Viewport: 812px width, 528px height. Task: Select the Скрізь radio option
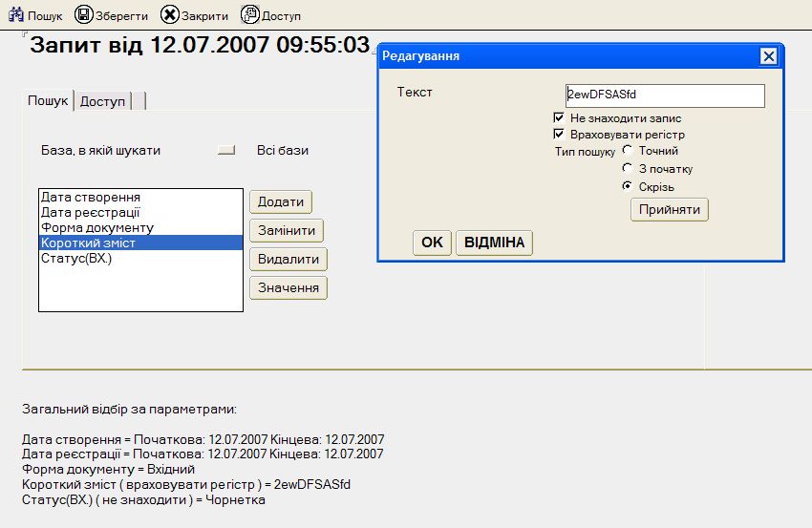click(x=628, y=186)
